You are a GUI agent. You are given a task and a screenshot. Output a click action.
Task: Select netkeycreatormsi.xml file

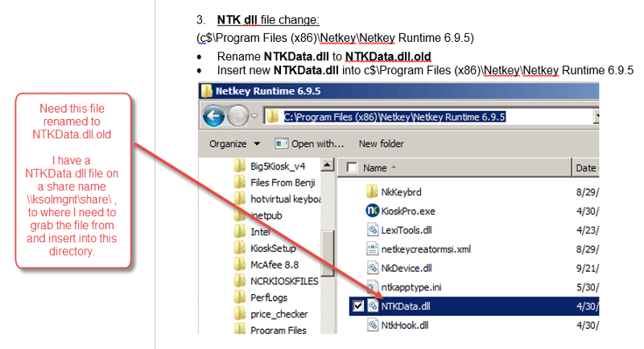click(426, 249)
